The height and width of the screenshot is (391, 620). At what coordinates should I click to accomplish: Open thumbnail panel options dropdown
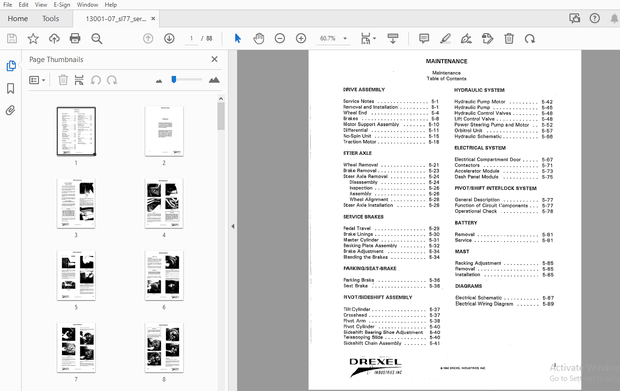(37, 80)
